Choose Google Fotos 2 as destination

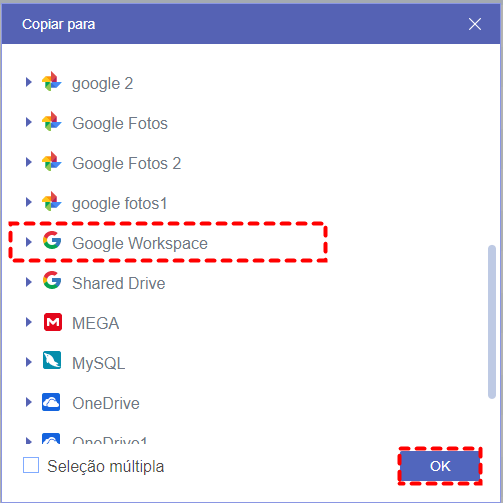[x=127, y=163]
